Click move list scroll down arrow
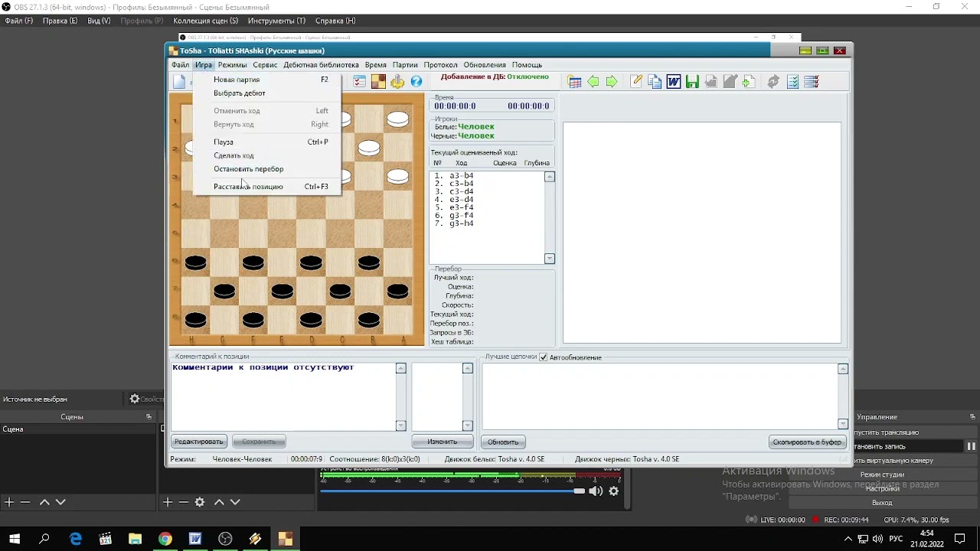 click(550, 259)
